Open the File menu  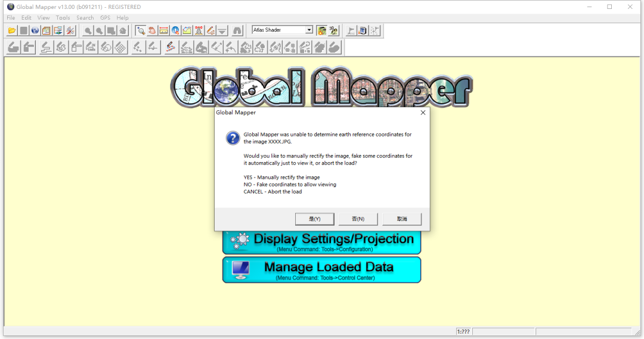(x=11, y=18)
